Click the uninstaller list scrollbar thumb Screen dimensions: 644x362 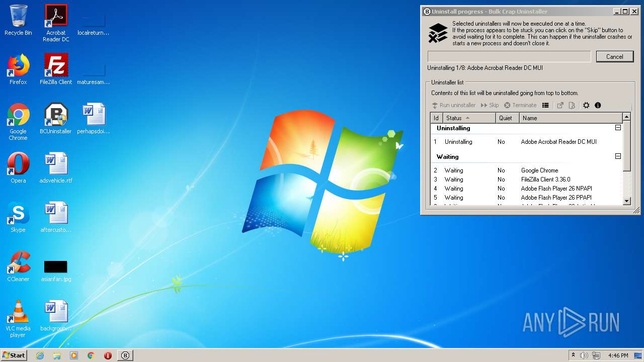626,146
